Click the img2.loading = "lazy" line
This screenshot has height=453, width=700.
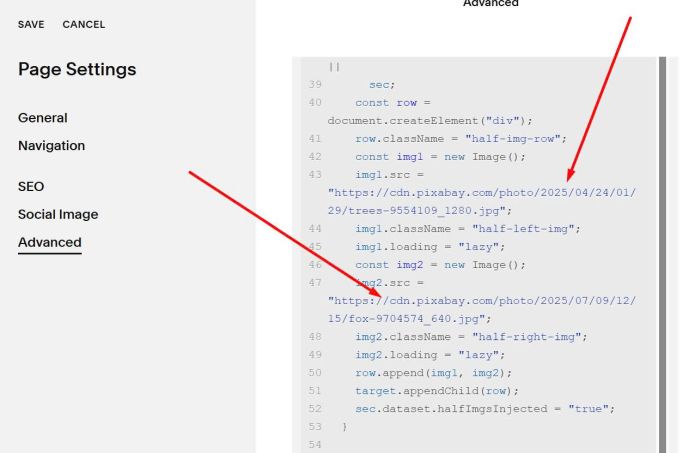(x=432, y=355)
